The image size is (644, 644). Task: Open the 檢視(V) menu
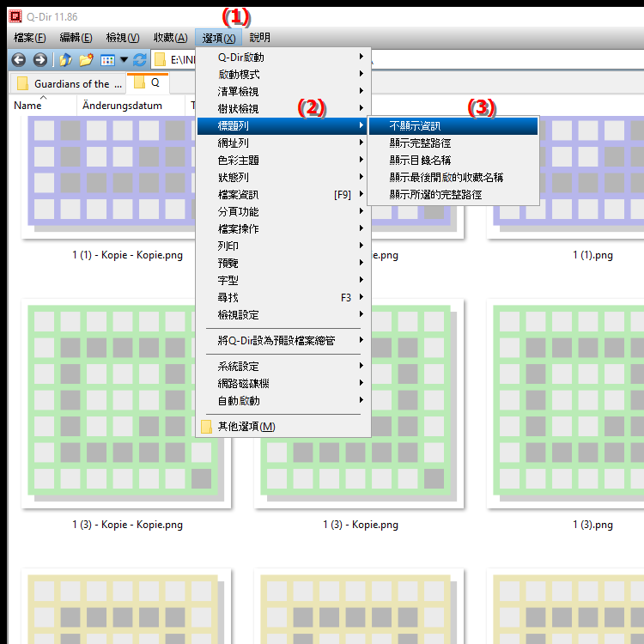click(123, 38)
